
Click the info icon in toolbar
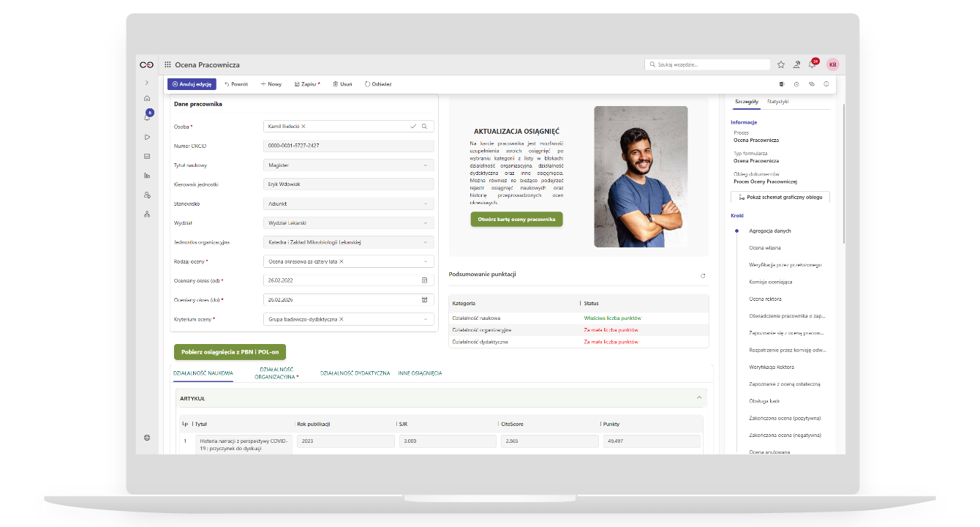point(826,84)
